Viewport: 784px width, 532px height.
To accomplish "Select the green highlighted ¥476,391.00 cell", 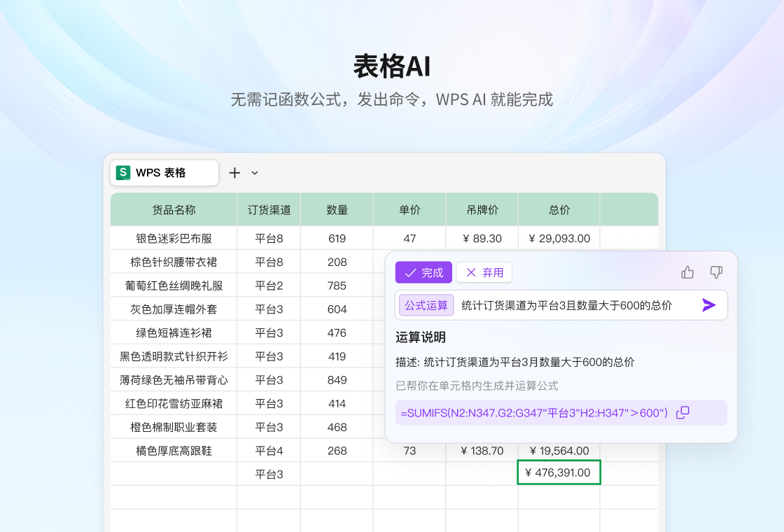I will 559,472.
